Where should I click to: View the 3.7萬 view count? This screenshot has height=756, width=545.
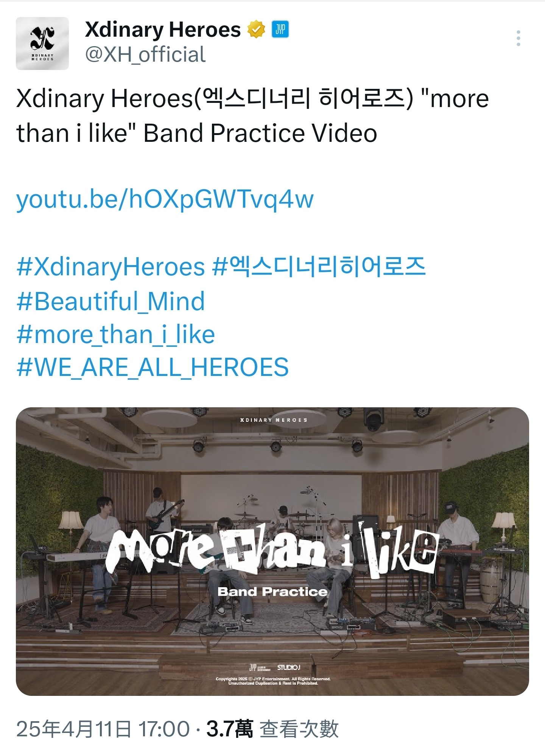[x=229, y=729]
